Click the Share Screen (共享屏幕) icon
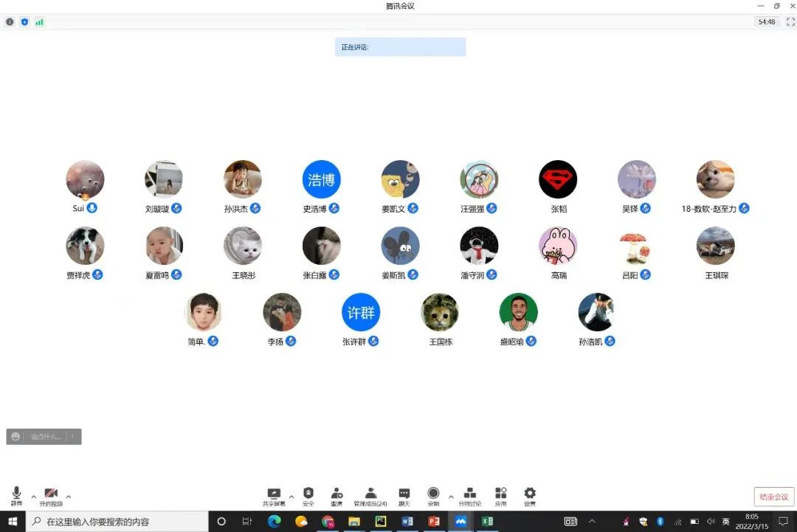This screenshot has width=797, height=532. click(274, 494)
